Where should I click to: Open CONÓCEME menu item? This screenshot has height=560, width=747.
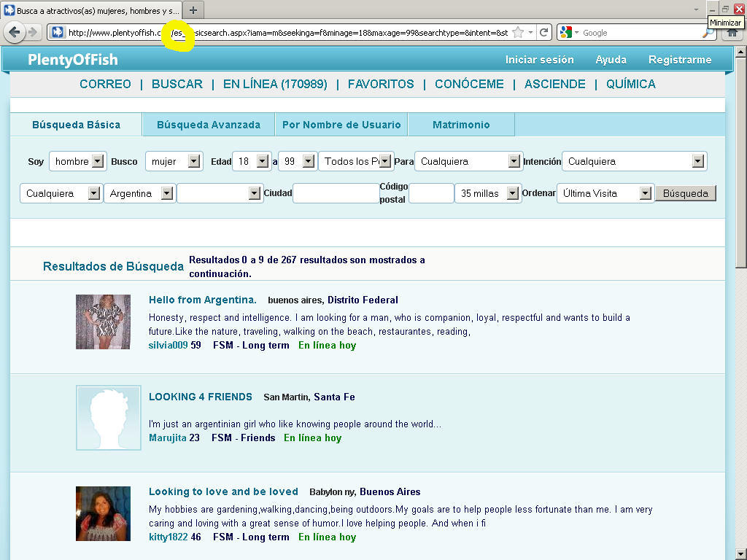click(x=469, y=84)
